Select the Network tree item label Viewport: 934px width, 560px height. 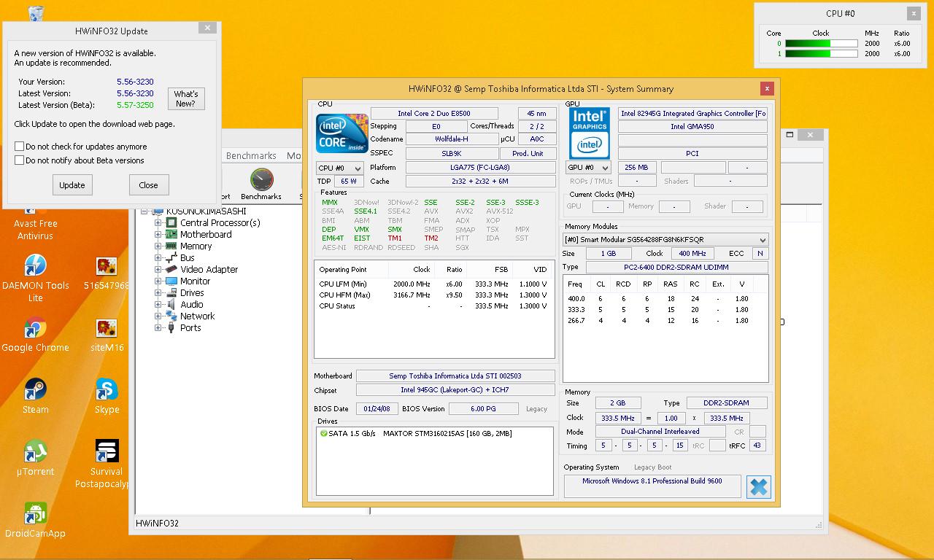pyautogui.click(x=197, y=316)
